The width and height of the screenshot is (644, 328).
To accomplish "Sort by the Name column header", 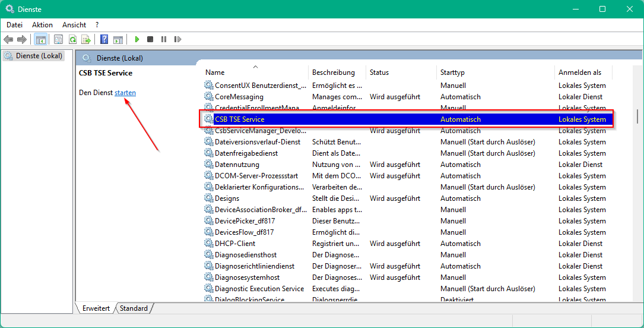I will [255, 72].
